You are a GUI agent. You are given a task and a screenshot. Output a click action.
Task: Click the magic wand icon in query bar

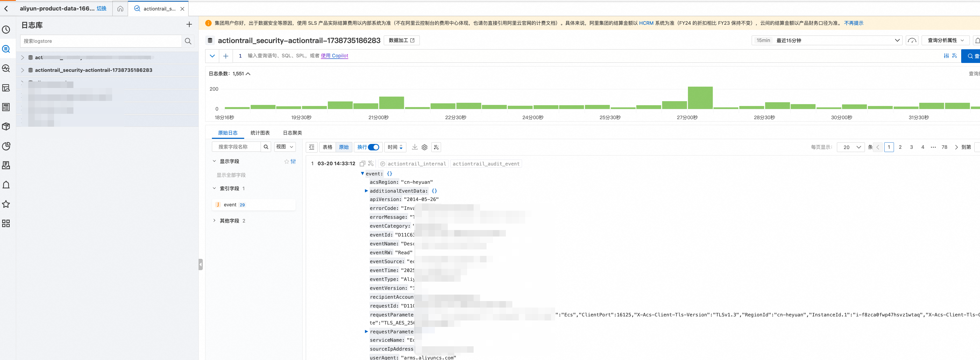coord(954,55)
